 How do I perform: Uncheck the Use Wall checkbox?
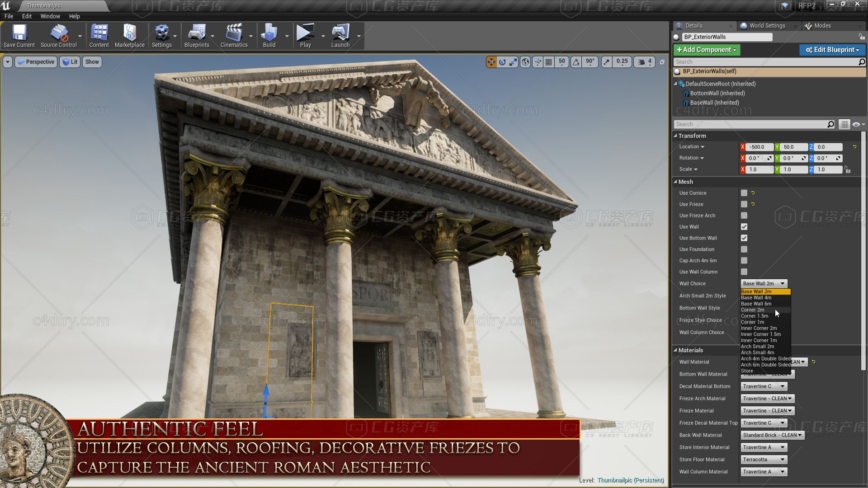(744, 227)
